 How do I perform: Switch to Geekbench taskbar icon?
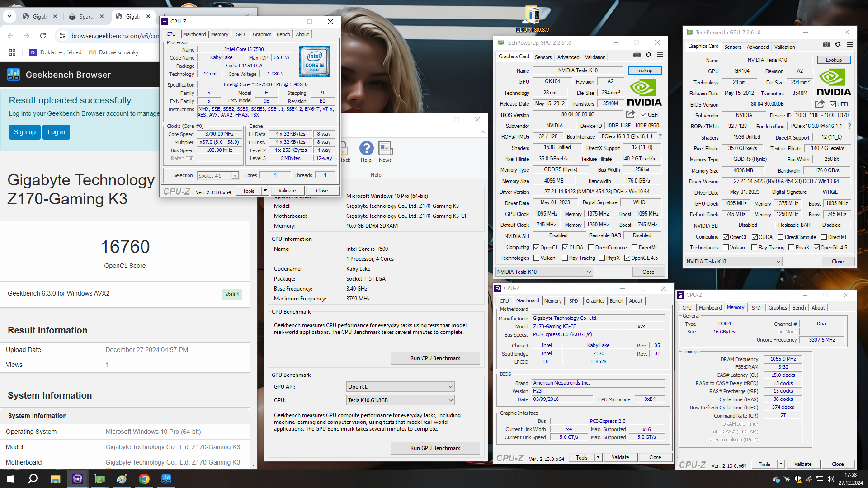coord(166,479)
